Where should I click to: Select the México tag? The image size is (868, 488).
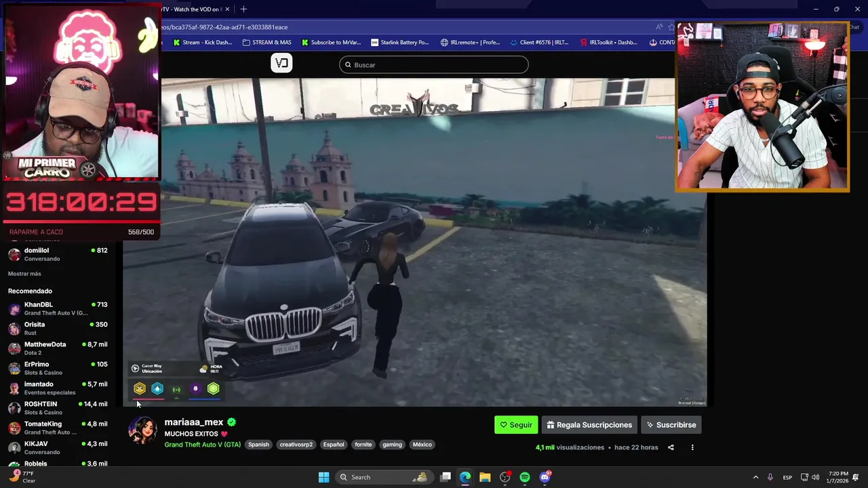[422, 445]
